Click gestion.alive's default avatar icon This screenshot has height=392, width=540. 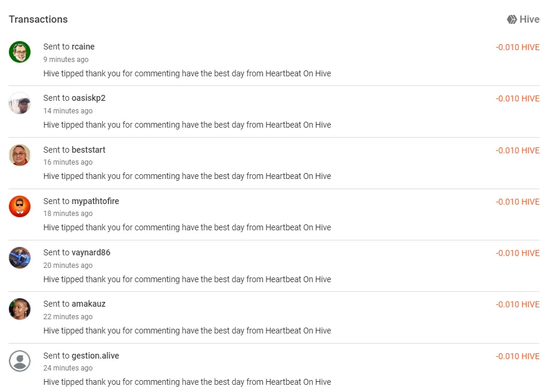20,361
